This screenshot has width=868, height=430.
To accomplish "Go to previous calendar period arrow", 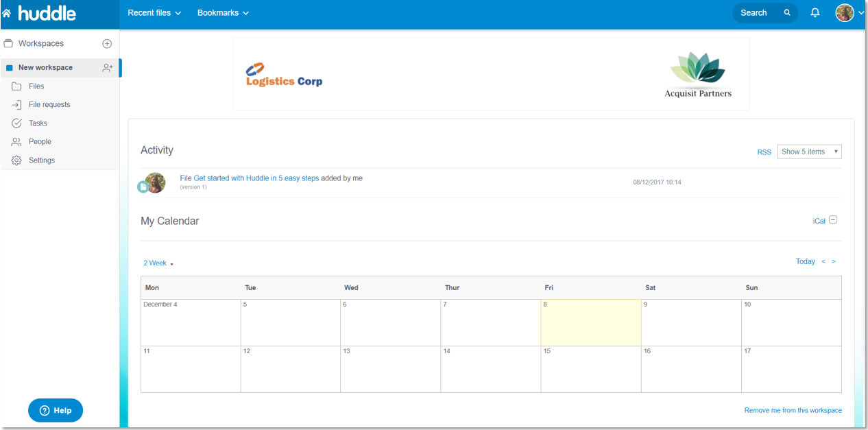I will [823, 261].
